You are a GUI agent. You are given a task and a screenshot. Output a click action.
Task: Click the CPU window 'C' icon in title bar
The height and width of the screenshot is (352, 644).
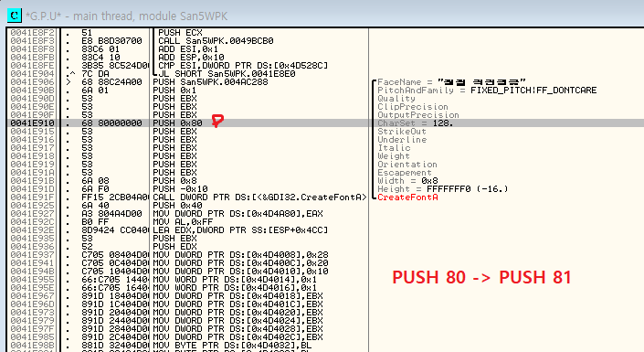(15, 16)
